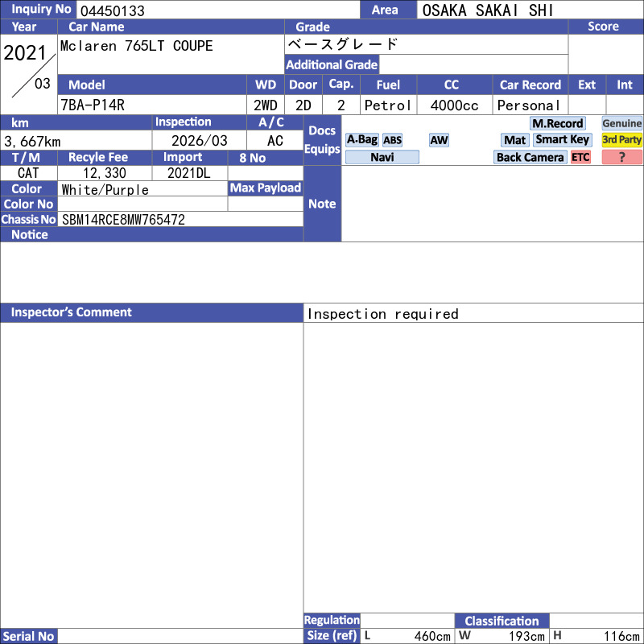Click the question mark badge

pyautogui.click(x=621, y=157)
